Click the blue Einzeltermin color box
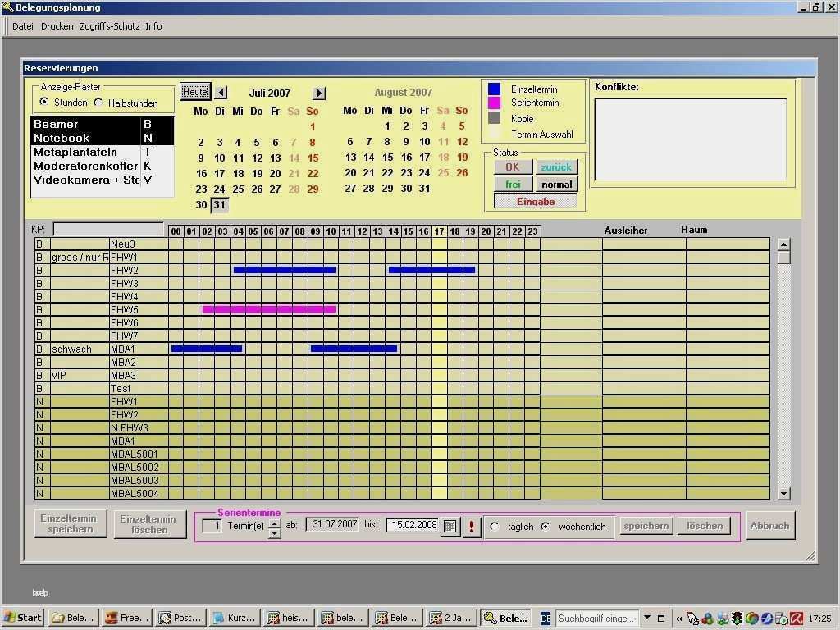This screenshot has height=630, width=840. [494, 89]
